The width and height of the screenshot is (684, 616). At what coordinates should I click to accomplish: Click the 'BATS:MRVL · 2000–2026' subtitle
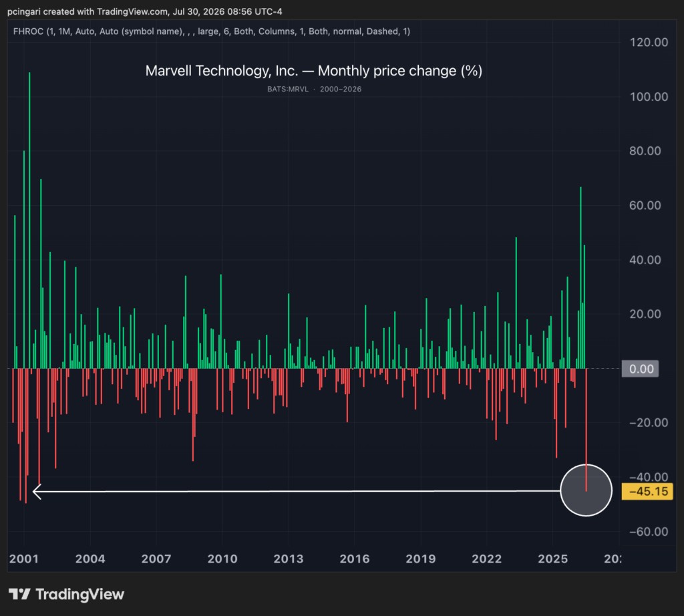tap(314, 89)
